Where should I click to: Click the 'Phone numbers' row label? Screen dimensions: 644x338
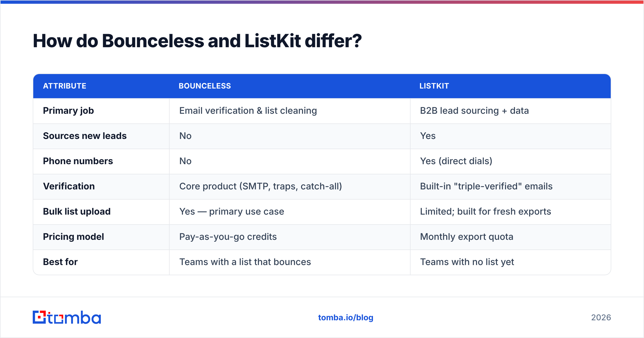click(x=78, y=161)
